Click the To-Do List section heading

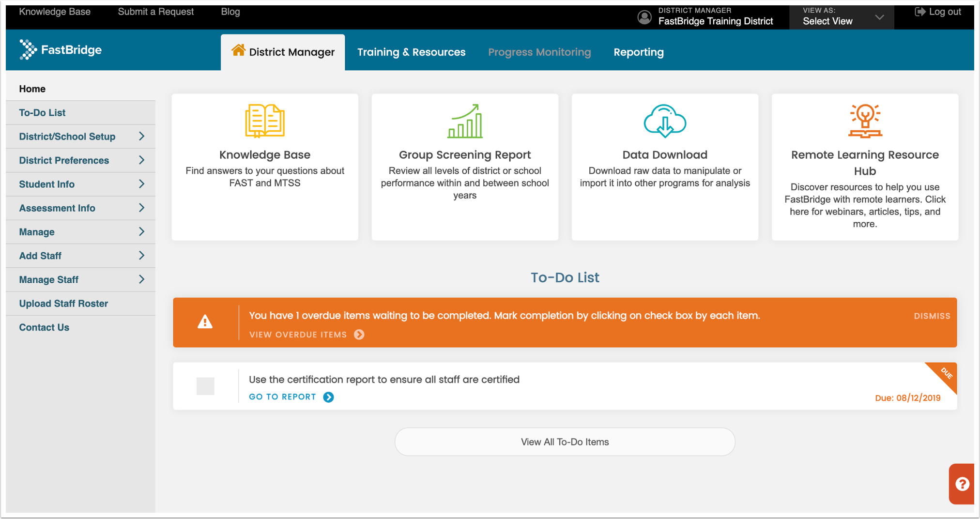pos(565,277)
